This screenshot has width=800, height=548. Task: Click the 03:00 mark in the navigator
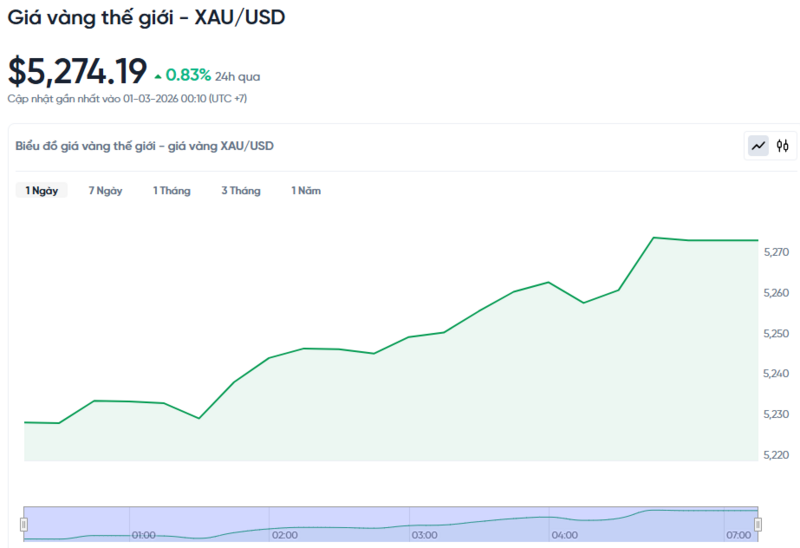click(424, 535)
